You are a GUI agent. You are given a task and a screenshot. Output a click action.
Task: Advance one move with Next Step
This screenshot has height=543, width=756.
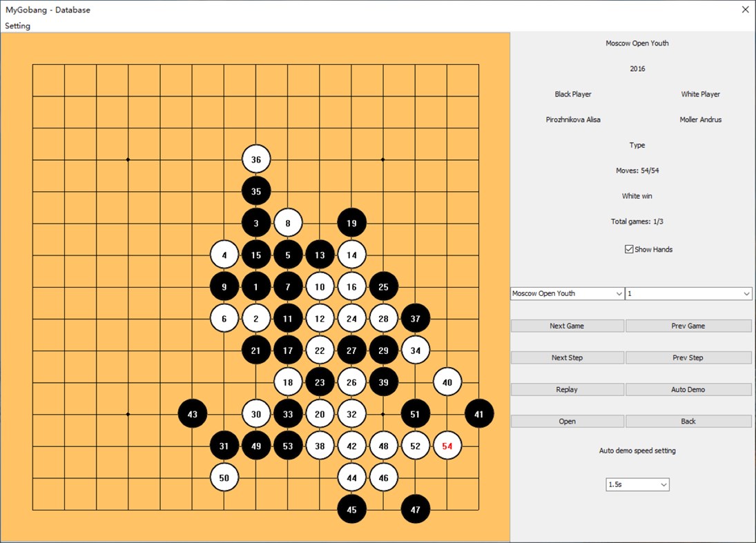(x=566, y=357)
